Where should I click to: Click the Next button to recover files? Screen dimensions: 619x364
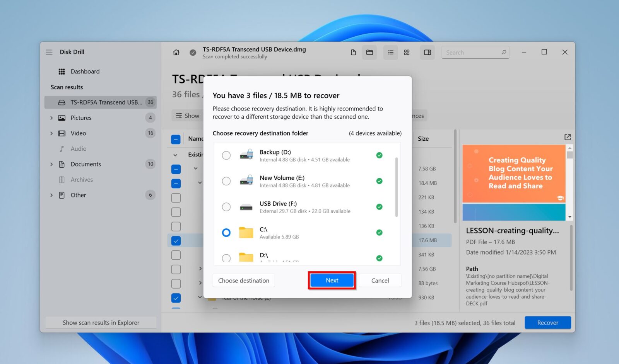pos(332,280)
